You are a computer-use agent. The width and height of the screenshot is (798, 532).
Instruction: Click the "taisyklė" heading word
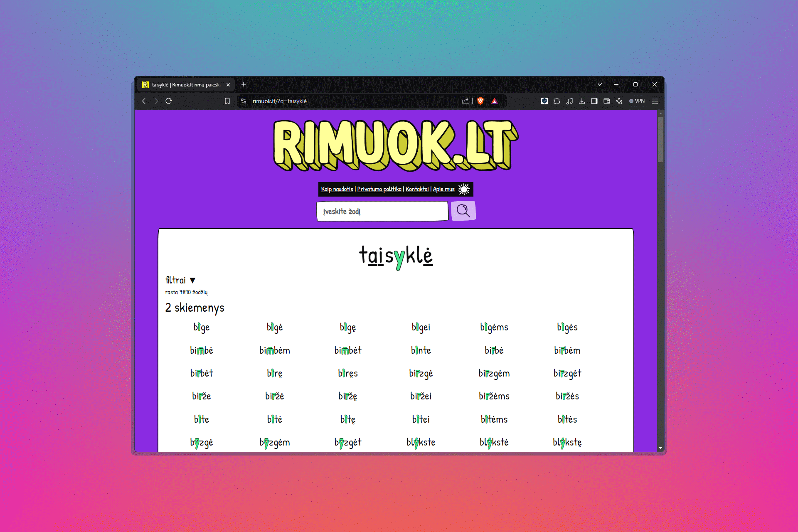[396, 257]
